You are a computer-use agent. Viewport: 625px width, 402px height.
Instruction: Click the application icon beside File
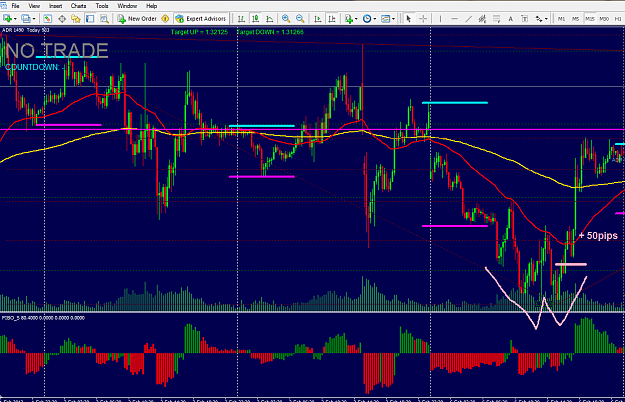tap(4, 6)
